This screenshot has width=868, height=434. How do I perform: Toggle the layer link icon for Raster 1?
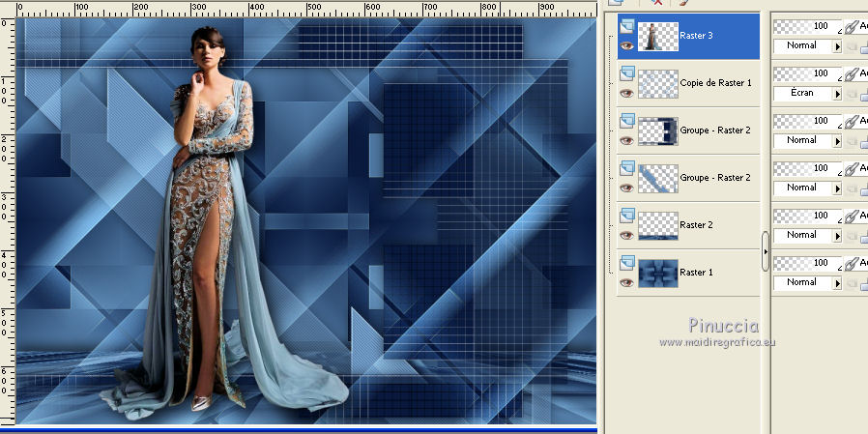852,263
